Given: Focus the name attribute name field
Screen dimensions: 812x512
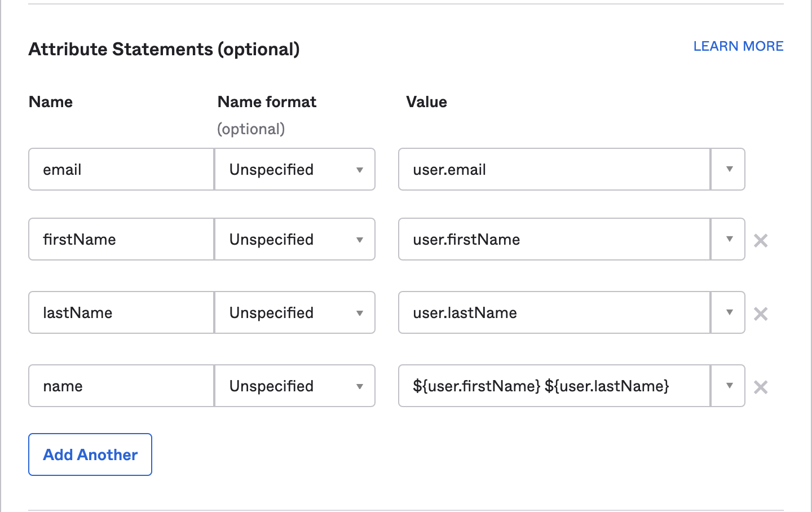Looking at the screenshot, I should (121, 386).
